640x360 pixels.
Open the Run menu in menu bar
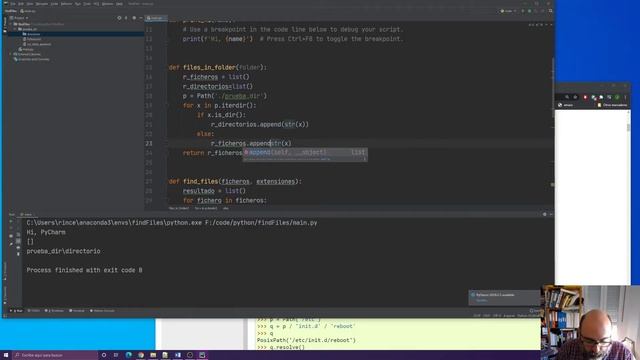tap(78, 4)
